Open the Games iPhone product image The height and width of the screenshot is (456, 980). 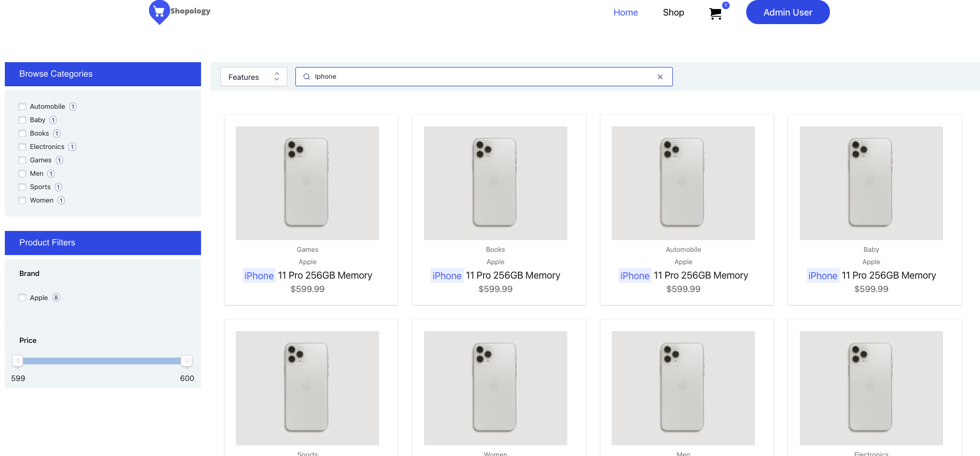307,183
